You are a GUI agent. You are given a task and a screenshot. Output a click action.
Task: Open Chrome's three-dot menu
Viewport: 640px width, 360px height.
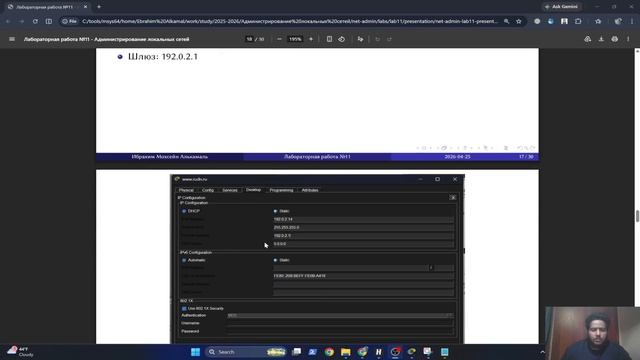pyautogui.click(x=632, y=21)
